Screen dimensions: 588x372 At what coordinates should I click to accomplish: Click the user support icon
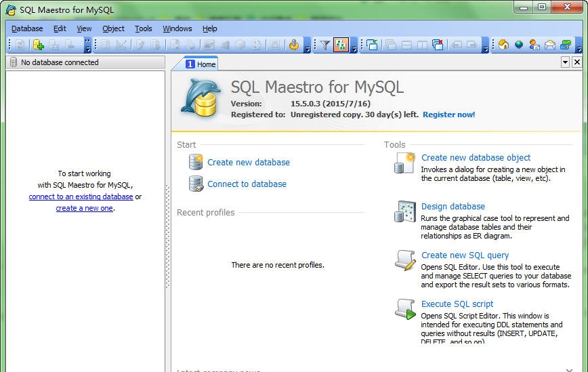pos(534,45)
